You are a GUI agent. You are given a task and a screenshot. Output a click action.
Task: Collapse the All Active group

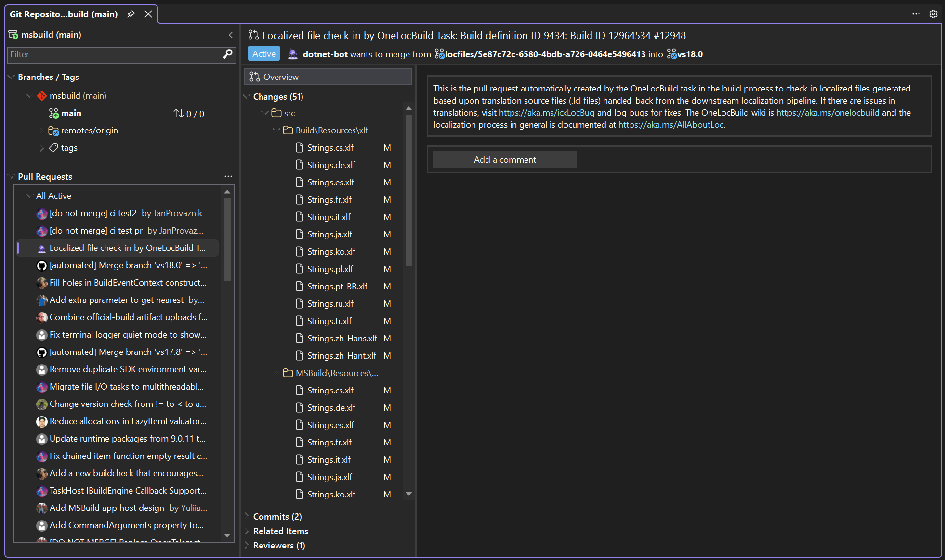(30, 196)
